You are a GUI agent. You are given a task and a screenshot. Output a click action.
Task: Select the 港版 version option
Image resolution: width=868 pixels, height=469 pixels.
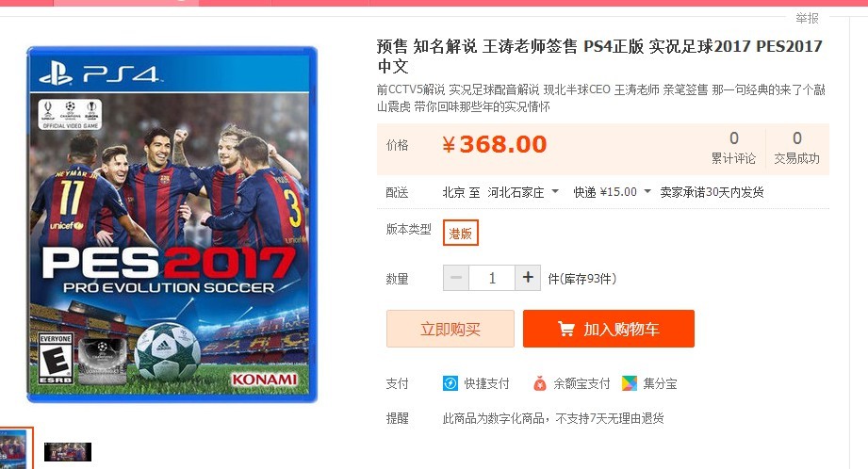pyautogui.click(x=461, y=232)
